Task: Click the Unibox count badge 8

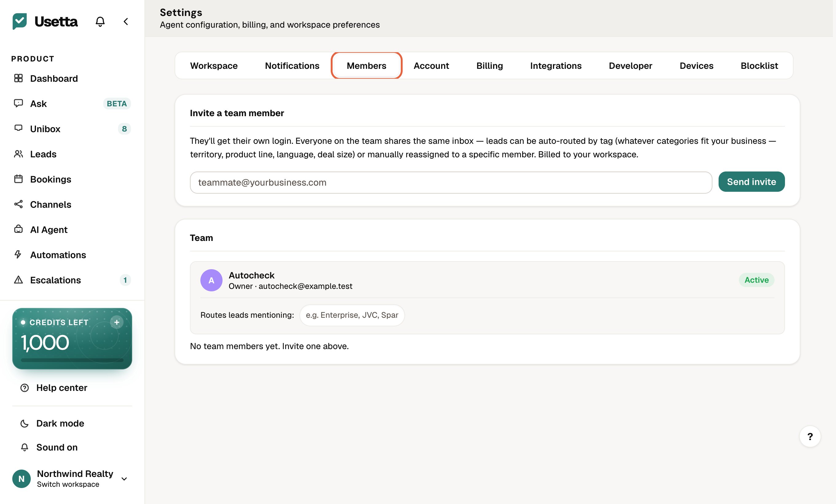Action: (x=124, y=129)
